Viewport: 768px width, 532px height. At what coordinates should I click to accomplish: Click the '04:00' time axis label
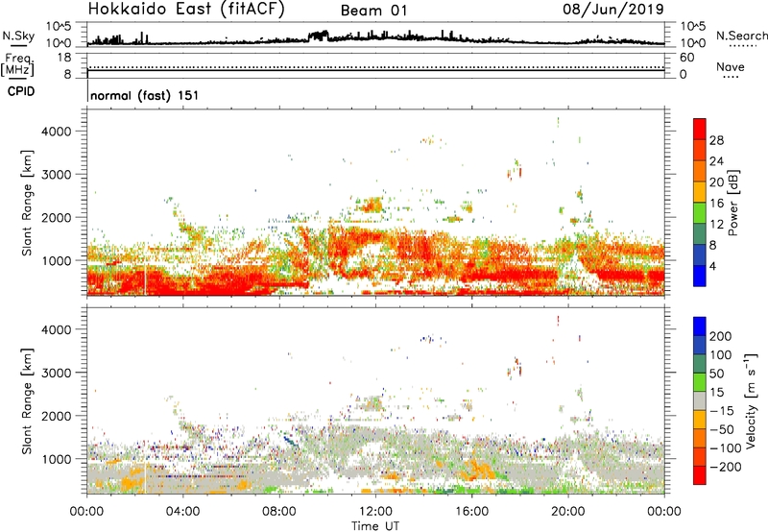click(182, 512)
